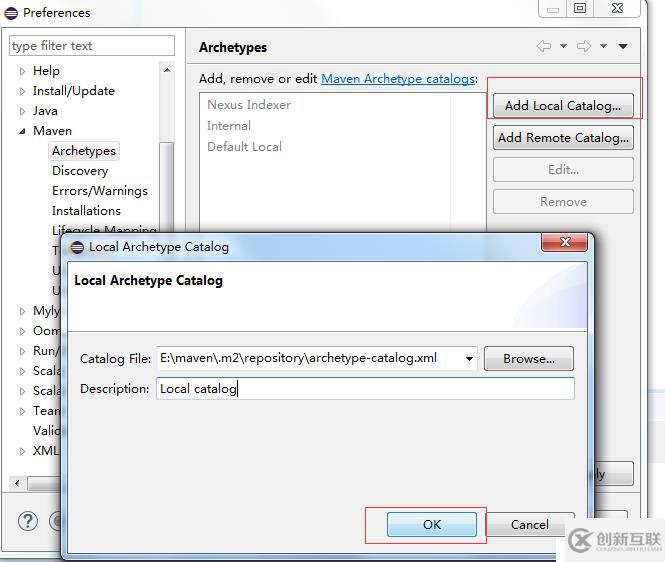The image size is (665, 562).
Task: Click the Browse button
Action: [x=528, y=359]
